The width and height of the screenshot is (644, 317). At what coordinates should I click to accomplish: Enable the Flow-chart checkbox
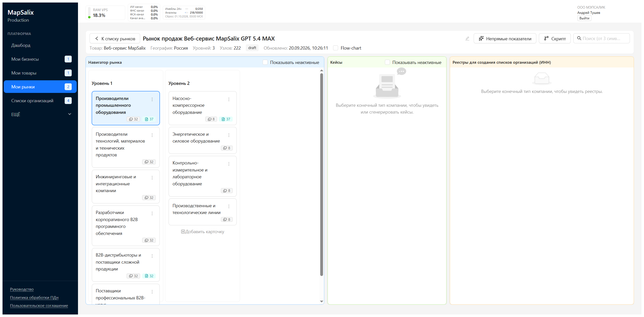click(x=336, y=48)
